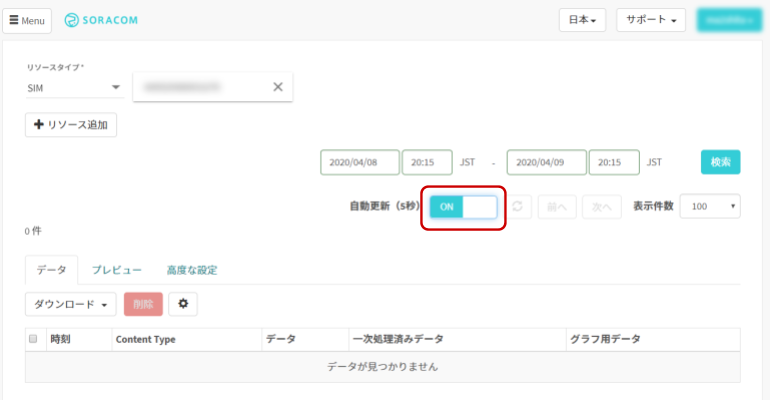
Task: Click the 検索 search button
Action: click(720, 162)
